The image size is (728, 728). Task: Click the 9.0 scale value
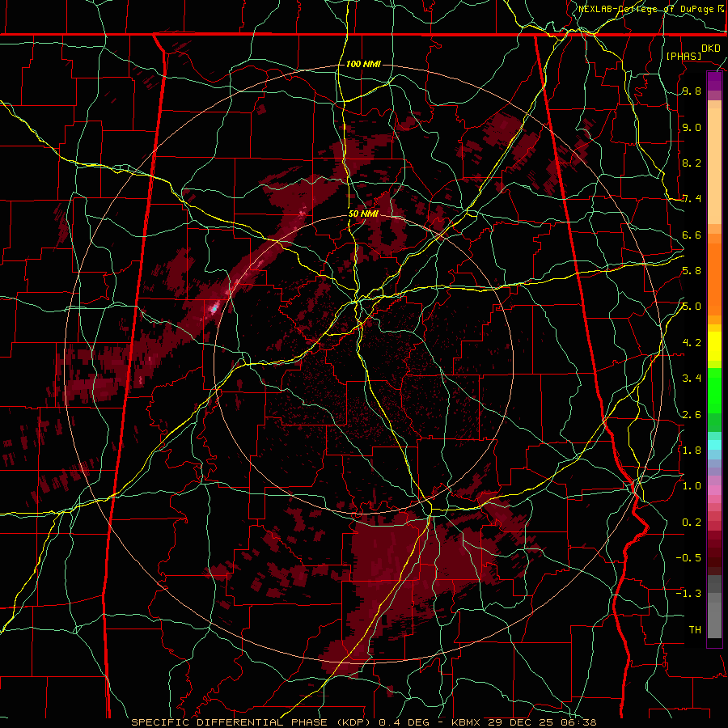[x=692, y=127]
